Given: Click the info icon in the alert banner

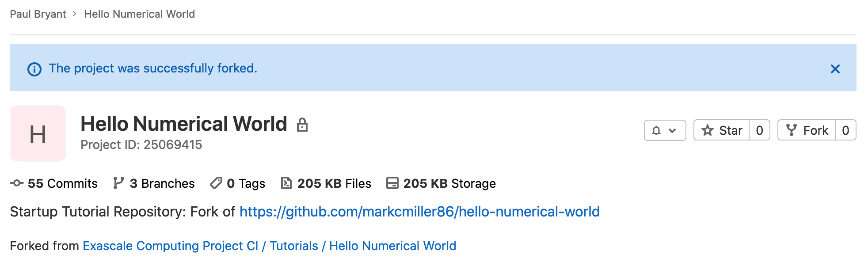Looking at the screenshot, I should click(34, 69).
